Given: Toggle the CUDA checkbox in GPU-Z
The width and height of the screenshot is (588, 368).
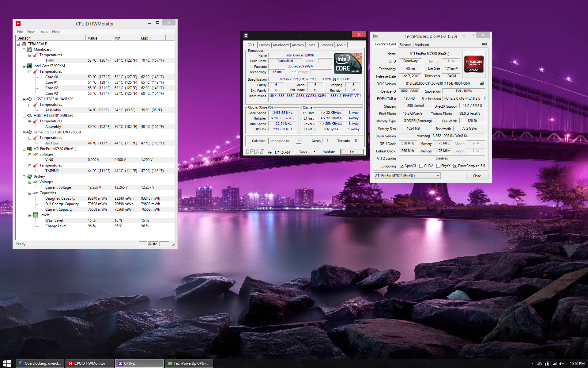Looking at the screenshot, I should [421, 166].
